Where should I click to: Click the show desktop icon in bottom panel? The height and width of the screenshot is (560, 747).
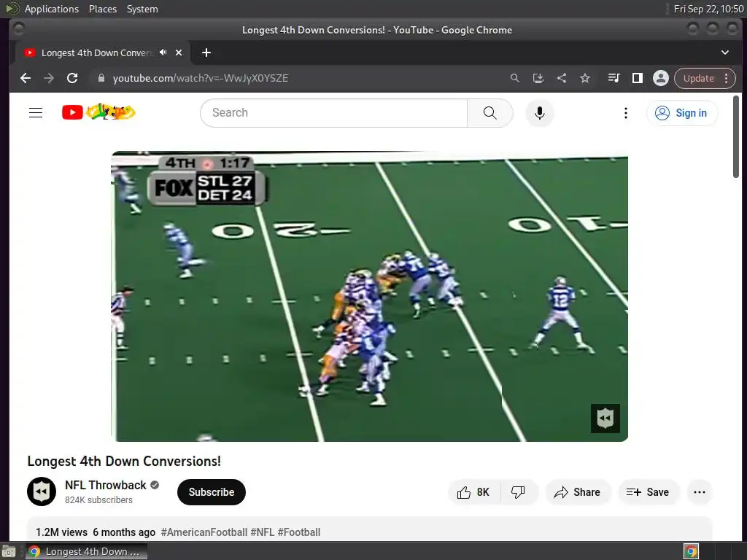(x=9, y=551)
